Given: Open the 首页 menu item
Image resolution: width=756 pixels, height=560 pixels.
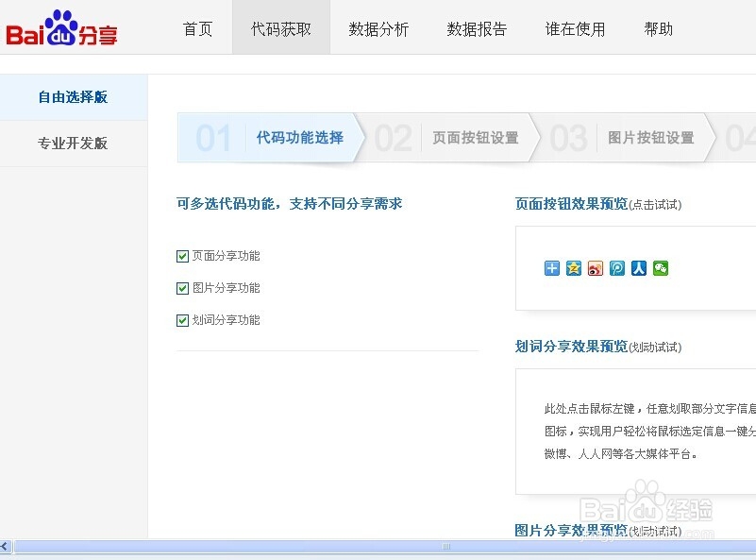Looking at the screenshot, I should click(x=197, y=29).
